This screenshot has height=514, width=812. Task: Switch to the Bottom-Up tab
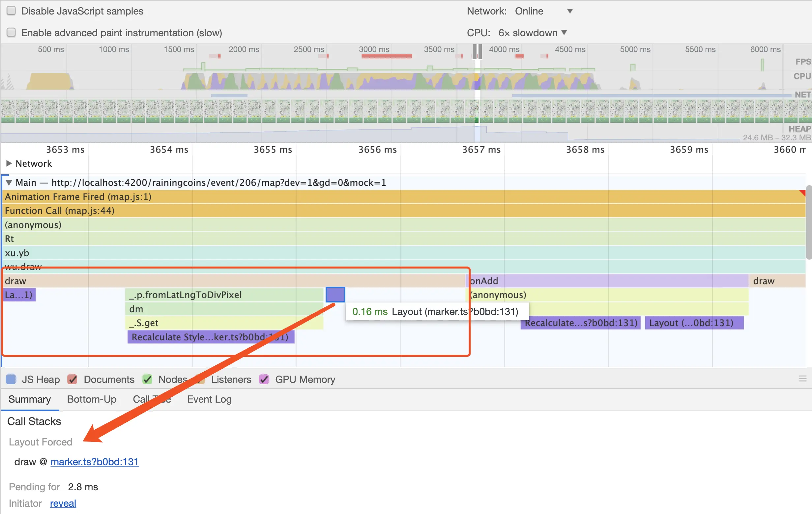click(92, 399)
